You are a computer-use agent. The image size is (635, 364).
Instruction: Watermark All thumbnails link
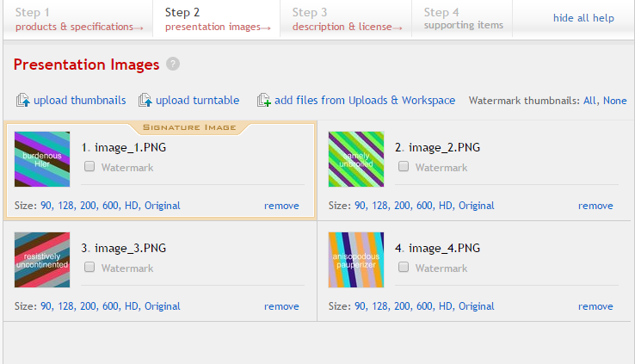(590, 101)
